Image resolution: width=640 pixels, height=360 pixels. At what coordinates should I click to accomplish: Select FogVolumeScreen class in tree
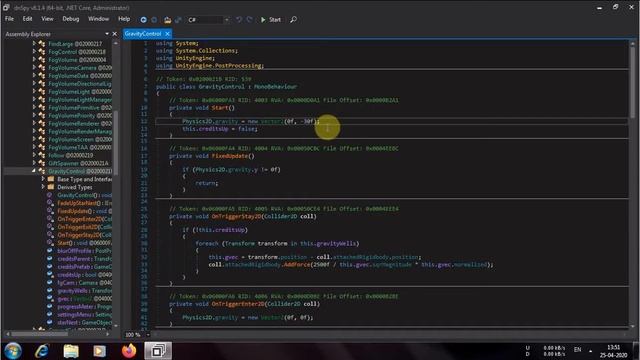[x=80, y=139]
